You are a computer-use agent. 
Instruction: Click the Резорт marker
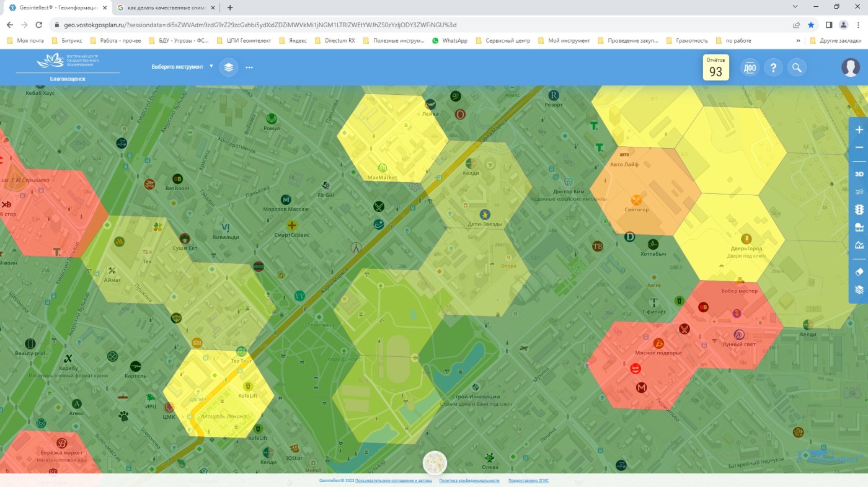554,95
